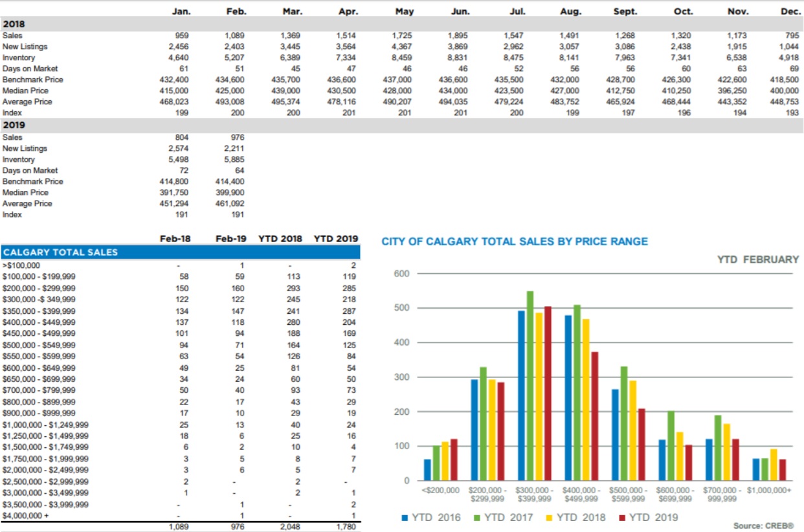Viewport: 804px width, 532px height.
Task: Click the $1,000,000+ category label on chart axis
Action: (x=769, y=491)
